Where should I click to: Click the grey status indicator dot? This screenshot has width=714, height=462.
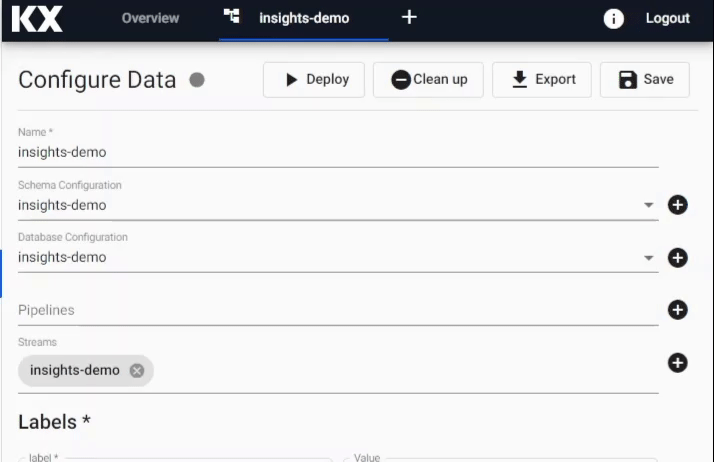pyautogui.click(x=197, y=80)
